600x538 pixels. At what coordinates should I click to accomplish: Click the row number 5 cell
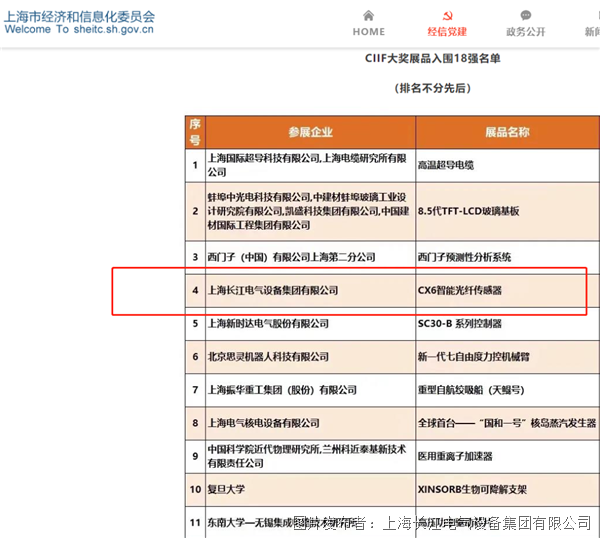(195, 324)
